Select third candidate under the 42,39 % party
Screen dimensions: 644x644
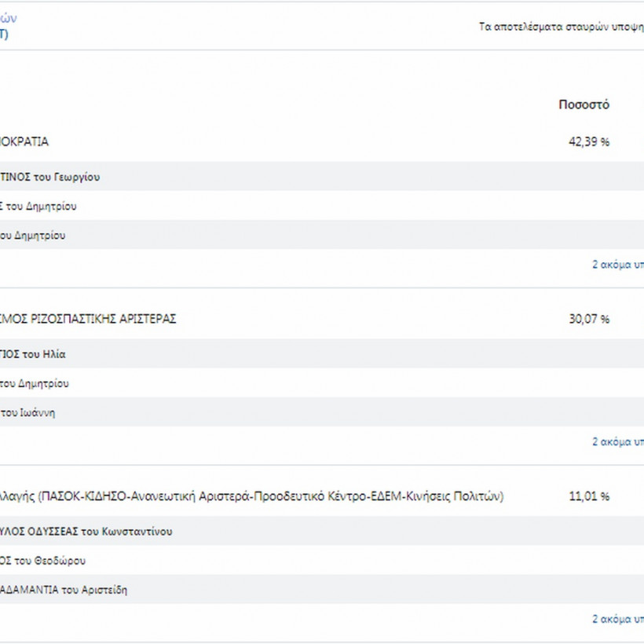point(33,236)
